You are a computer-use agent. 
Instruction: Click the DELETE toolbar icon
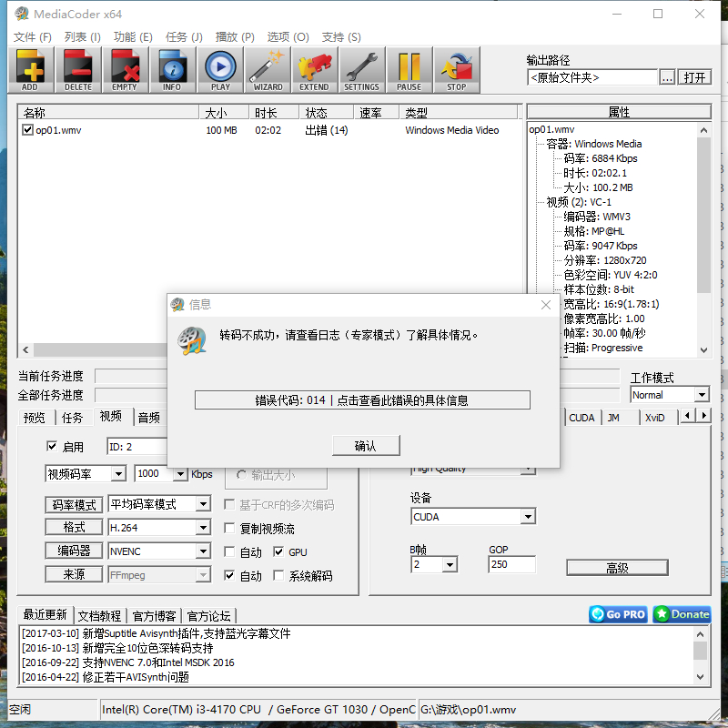pyautogui.click(x=78, y=70)
